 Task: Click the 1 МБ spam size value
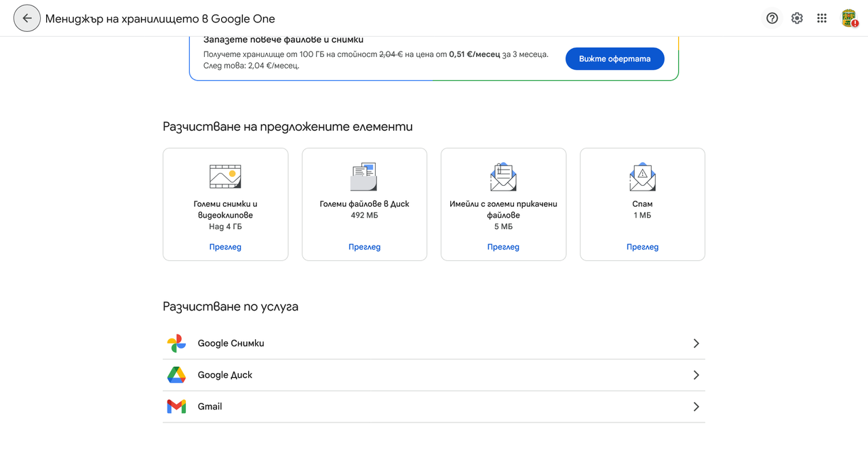click(x=642, y=215)
